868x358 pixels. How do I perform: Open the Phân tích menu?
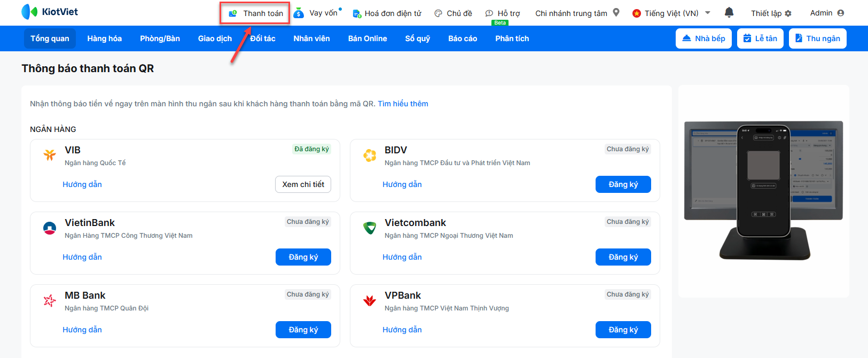click(x=512, y=38)
